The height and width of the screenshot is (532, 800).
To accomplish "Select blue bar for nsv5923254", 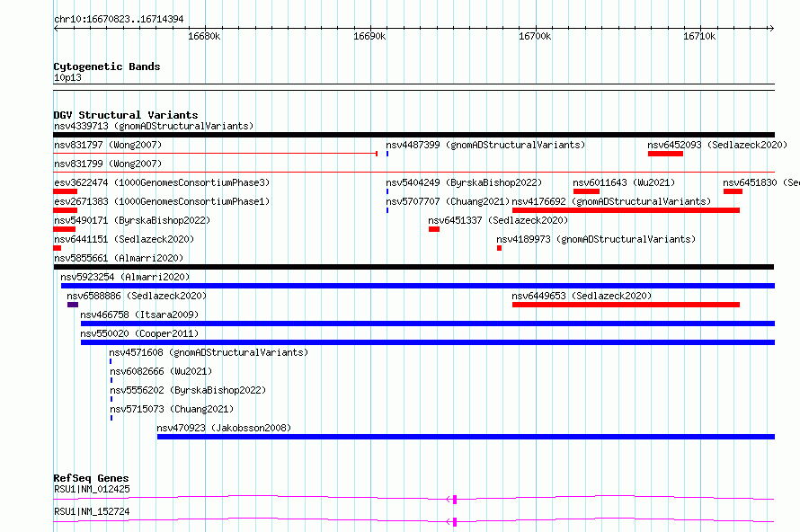I will (418, 286).
